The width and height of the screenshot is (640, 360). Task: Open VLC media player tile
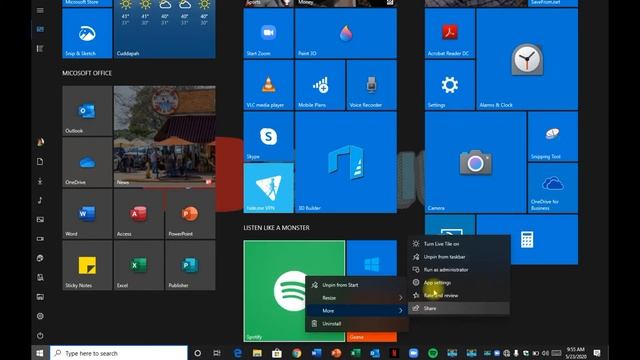[268, 85]
